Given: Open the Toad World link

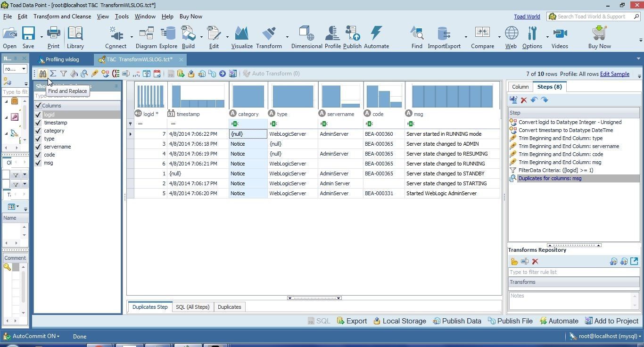Looking at the screenshot, I should 527,17.
